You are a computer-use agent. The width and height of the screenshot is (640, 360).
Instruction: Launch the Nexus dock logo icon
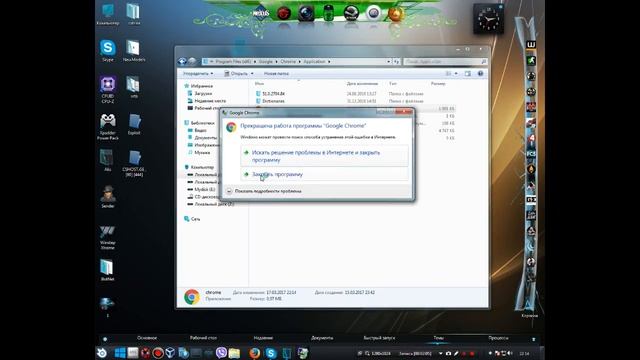click(260, 13)
